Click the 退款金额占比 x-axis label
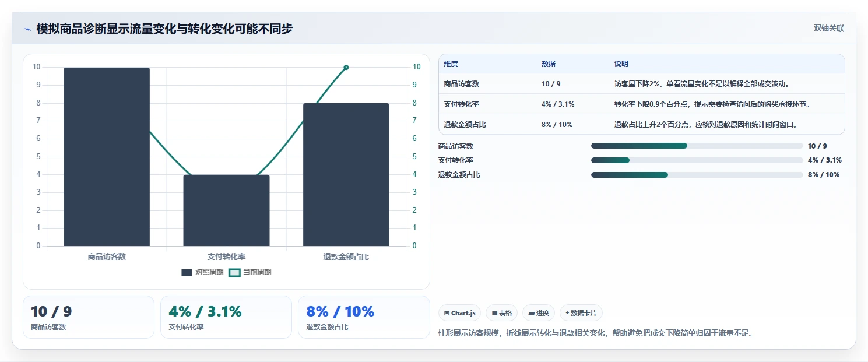 pos(346,256)
